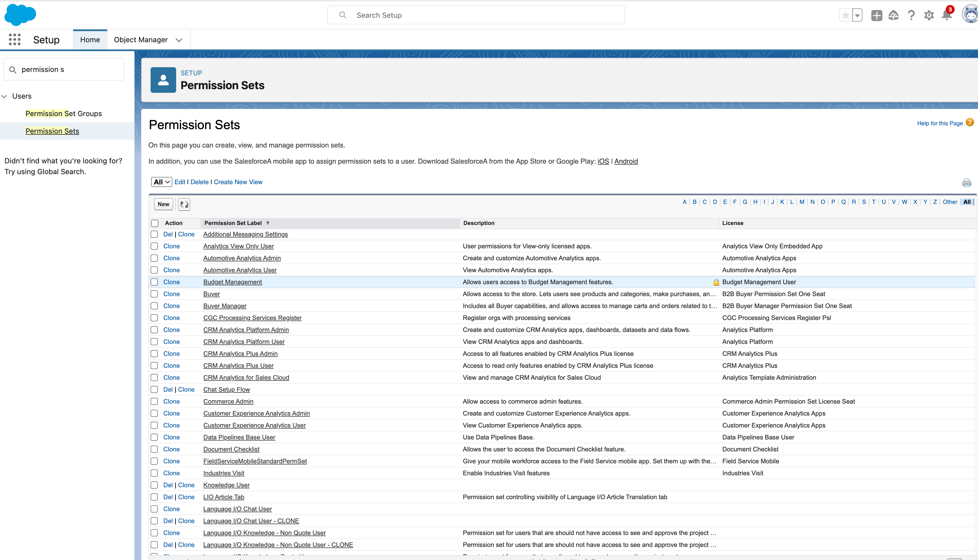
Task: Click the Salesforce cloud logo
Action: click(x=20, y=15)
